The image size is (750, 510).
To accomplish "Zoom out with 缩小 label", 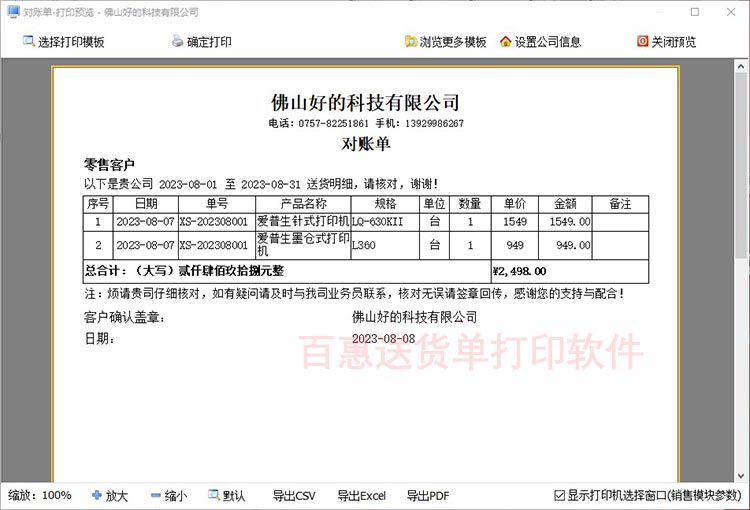I will (176, 496).
